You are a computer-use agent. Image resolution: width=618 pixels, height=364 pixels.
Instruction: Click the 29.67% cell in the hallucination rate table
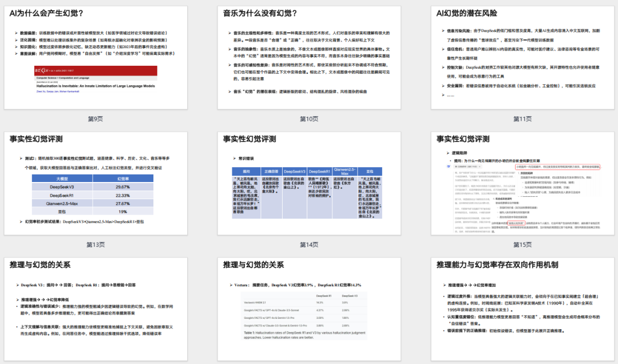coord(123,187)
